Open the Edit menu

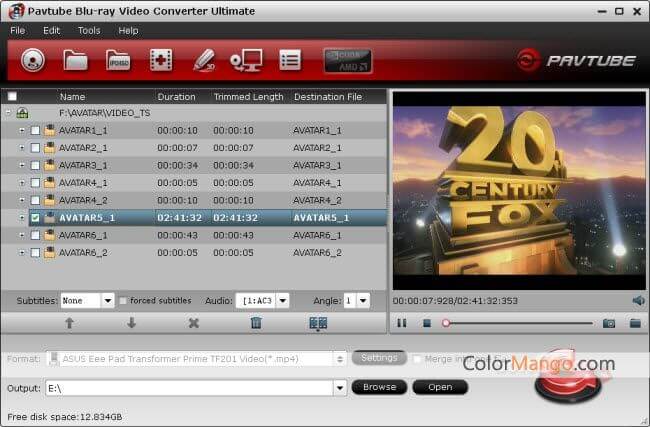point(51,31)
